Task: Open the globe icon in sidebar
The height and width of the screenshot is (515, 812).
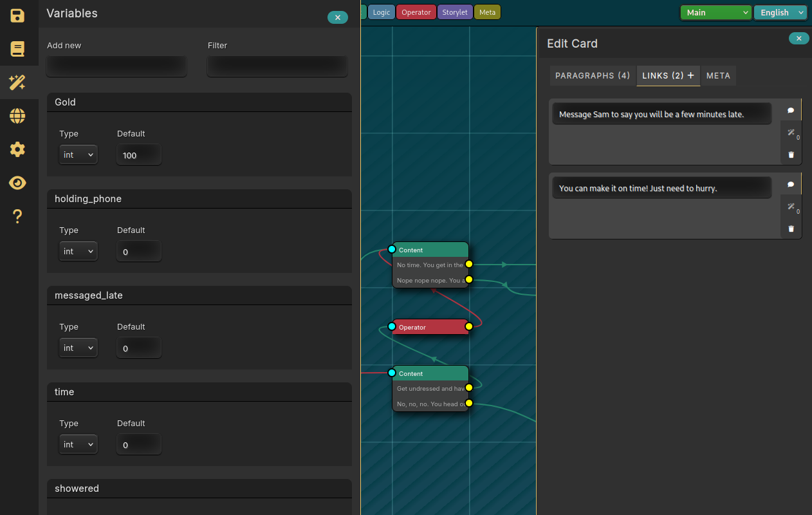Action: click(x=17, y=116)
